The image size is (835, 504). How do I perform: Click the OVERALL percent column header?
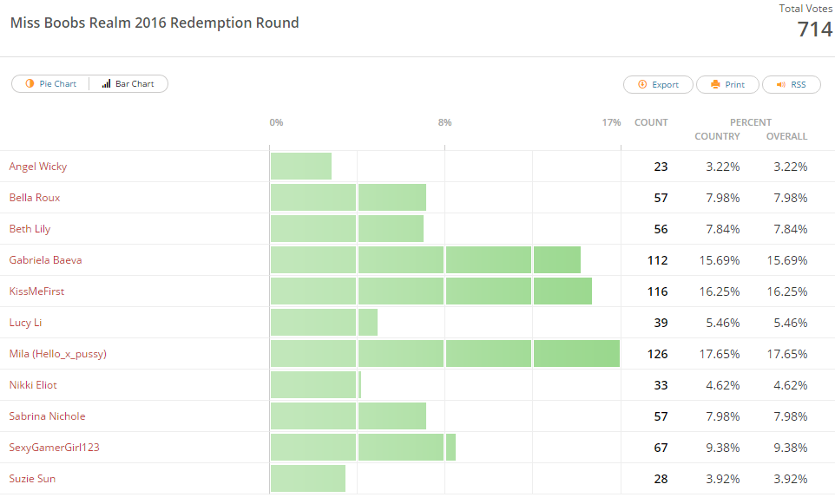click(x=786, y=136)
